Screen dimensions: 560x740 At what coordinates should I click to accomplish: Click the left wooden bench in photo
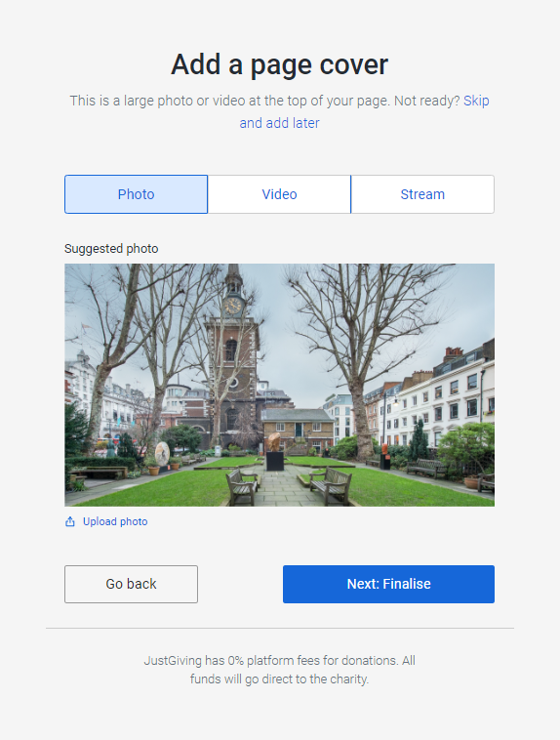243,487
